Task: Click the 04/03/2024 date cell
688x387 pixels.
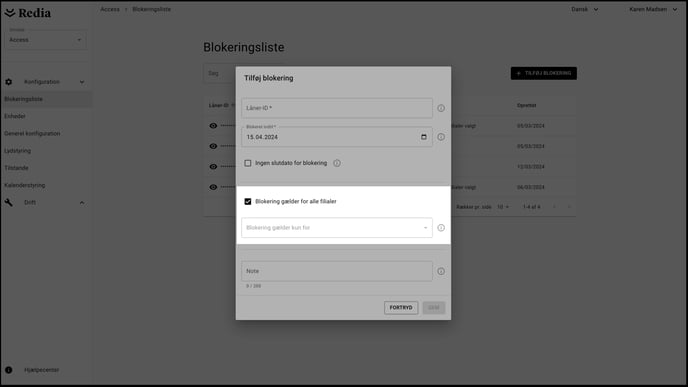Action: (530, 187)
